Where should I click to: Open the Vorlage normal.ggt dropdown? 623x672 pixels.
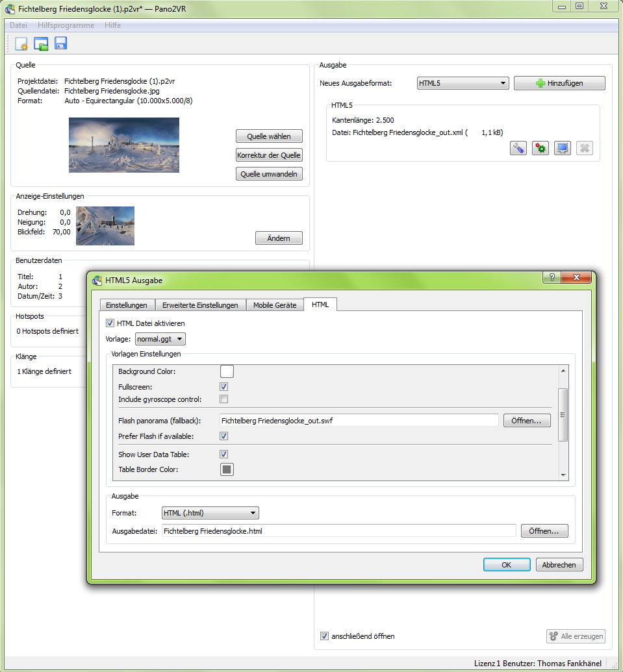160,339
